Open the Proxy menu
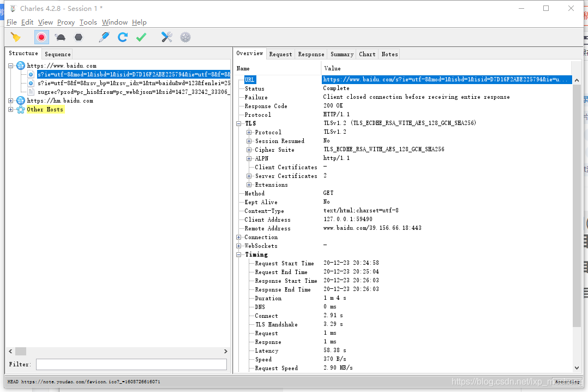 (x=66, y=22)
